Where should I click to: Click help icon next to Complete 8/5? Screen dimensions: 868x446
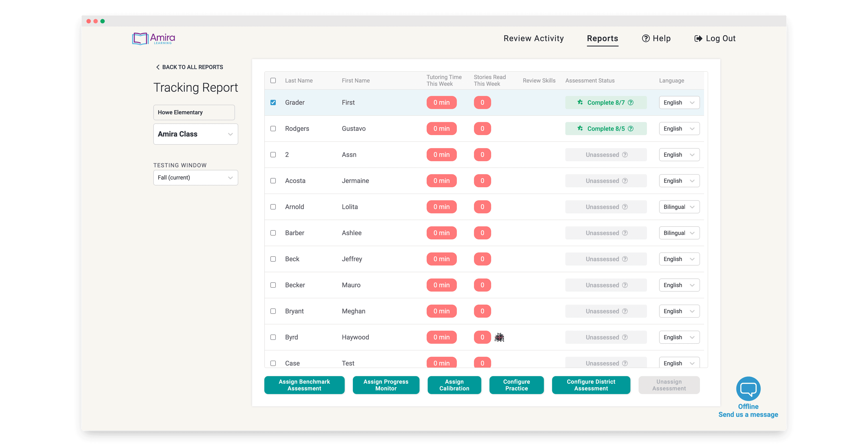tap(630, 128)
